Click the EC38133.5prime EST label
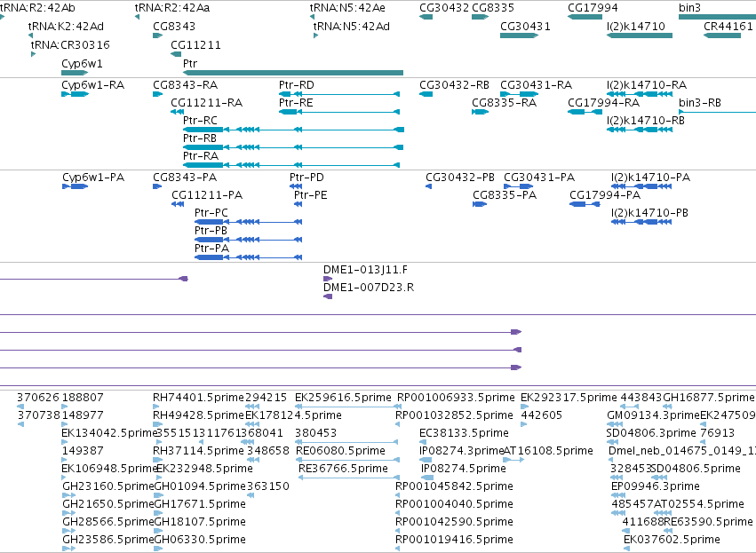The height and width of the screenshot is (553, 756). pyautogui.click(x=465, y=433)
